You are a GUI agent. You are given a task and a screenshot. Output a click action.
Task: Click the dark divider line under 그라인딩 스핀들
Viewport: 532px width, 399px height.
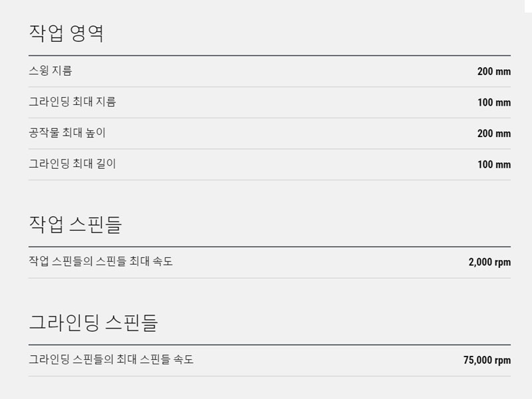coord(270,344)
